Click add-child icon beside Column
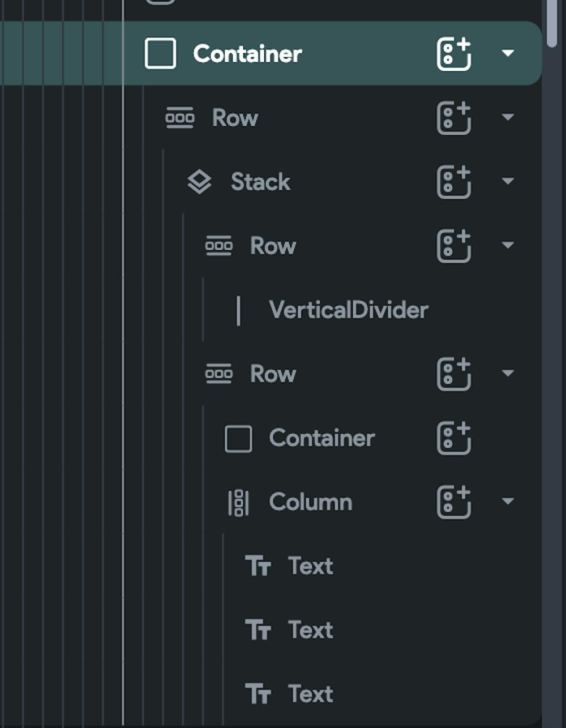The width and height of the screenshot is (566, 728). point(454,502)
